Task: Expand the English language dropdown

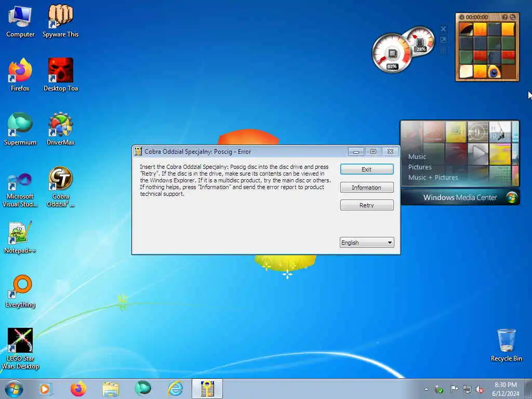Action: coord(367,243)
